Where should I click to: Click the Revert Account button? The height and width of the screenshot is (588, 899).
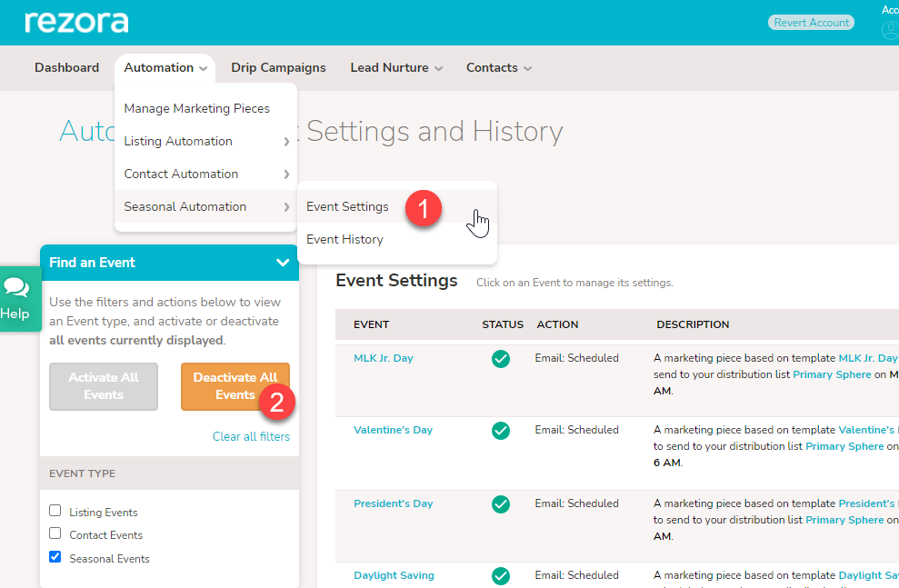coord(811,23)
